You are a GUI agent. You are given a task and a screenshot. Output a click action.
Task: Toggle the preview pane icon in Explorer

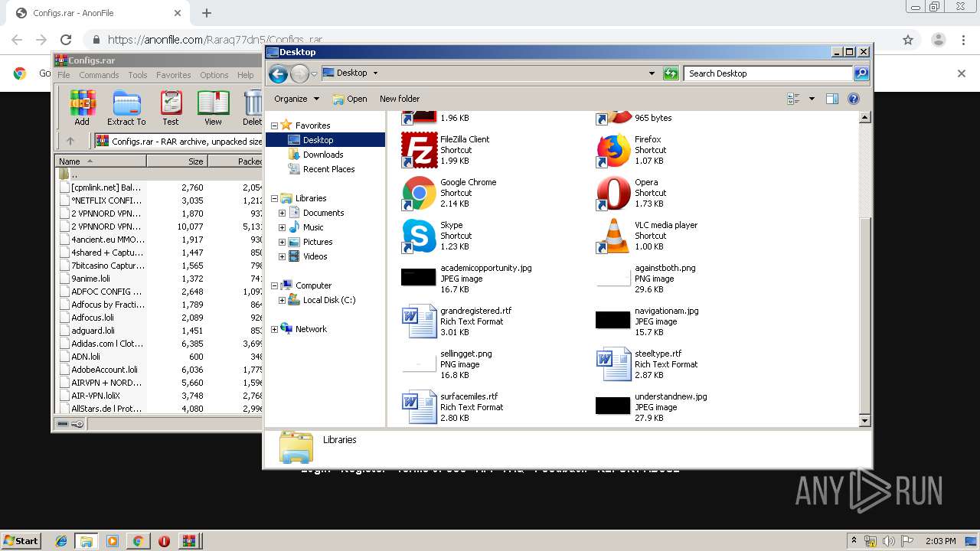click(x=832, y=99)
